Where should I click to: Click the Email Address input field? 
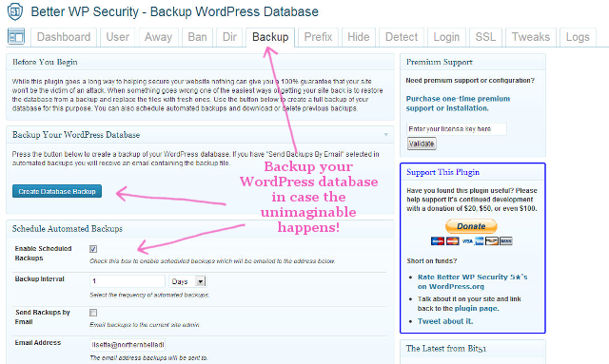(128, 345)
